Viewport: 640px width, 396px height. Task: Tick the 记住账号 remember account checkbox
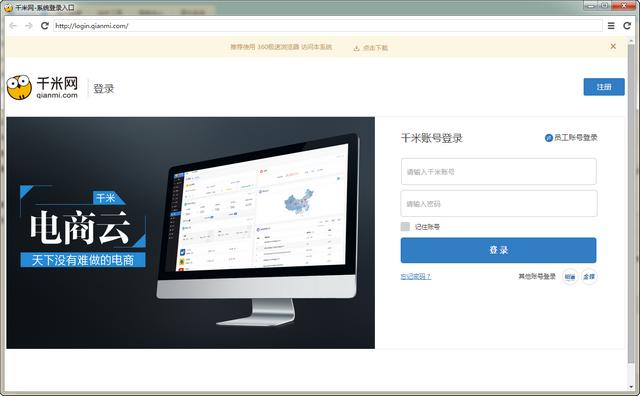[405, 227]
